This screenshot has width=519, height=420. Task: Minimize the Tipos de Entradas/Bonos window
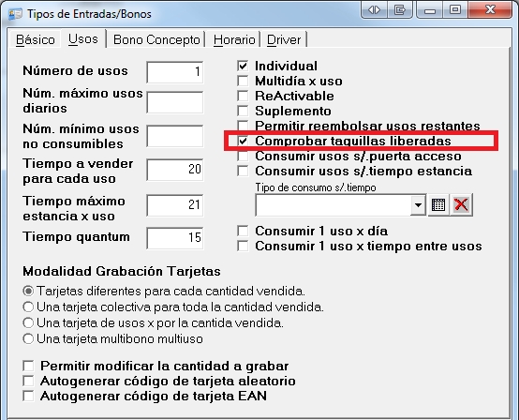pyautogui.click(x=430, y=9)
